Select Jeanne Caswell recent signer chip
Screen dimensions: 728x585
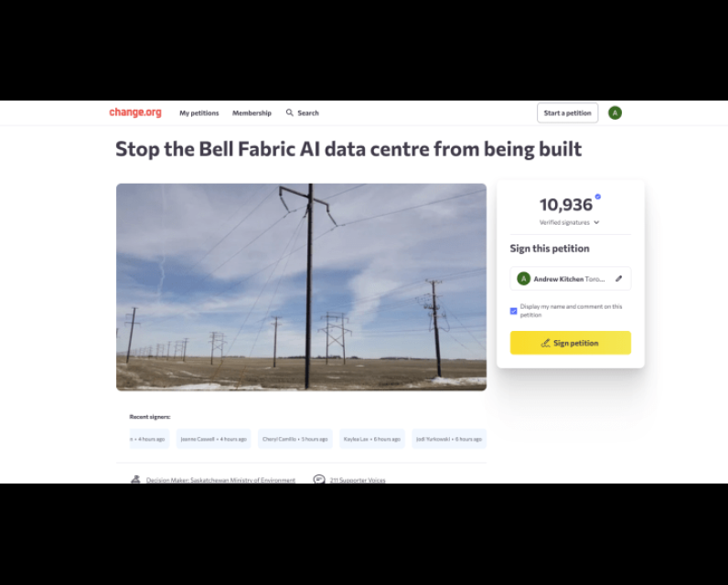(x=213, y=439)
